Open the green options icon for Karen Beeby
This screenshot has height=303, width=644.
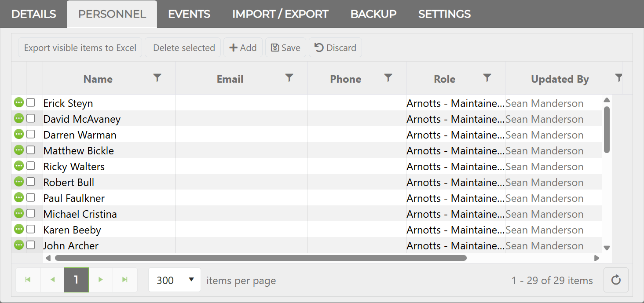click(x=19, y=229)
